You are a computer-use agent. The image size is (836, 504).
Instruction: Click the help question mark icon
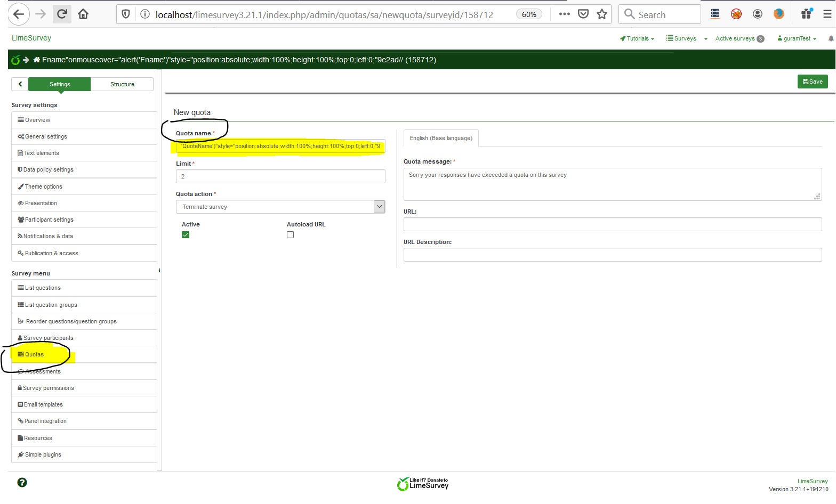tap(22, 482)
